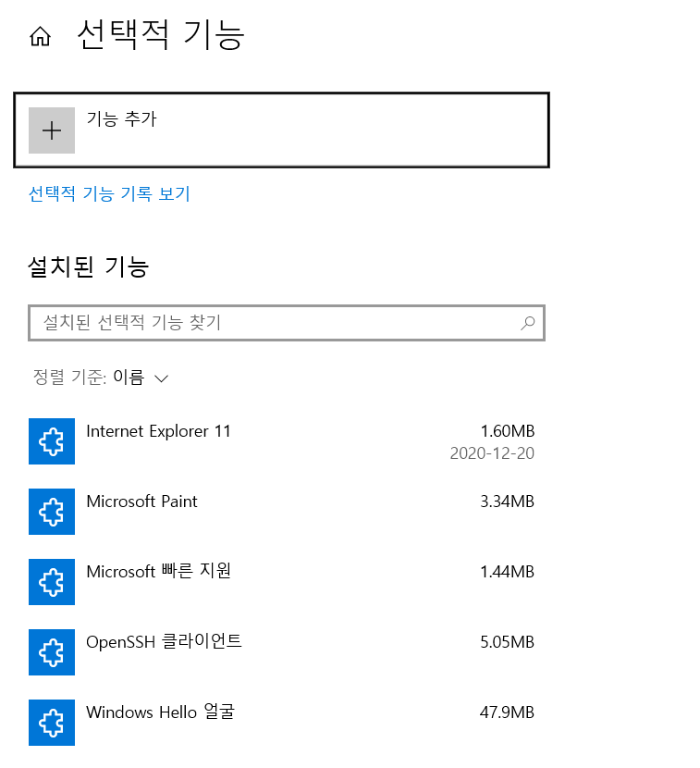Go to Settings home via house icon
The height and width of the screenshot is (768, 700).
[x=40, y=36]
